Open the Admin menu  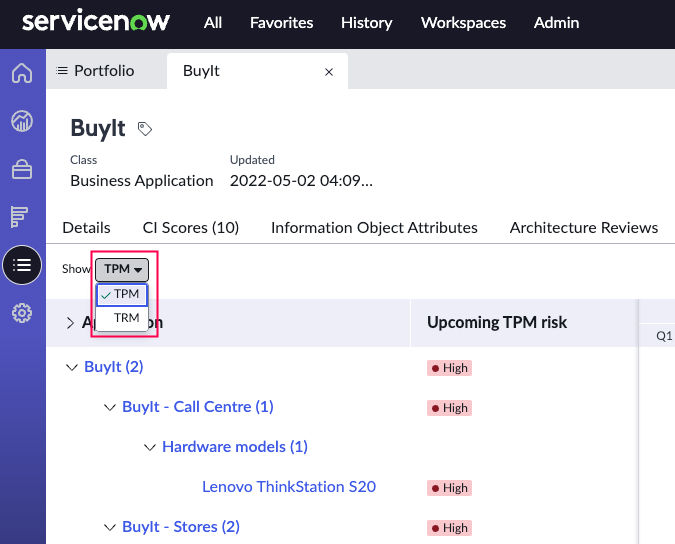pyautogui.click(x=556, y=22)
